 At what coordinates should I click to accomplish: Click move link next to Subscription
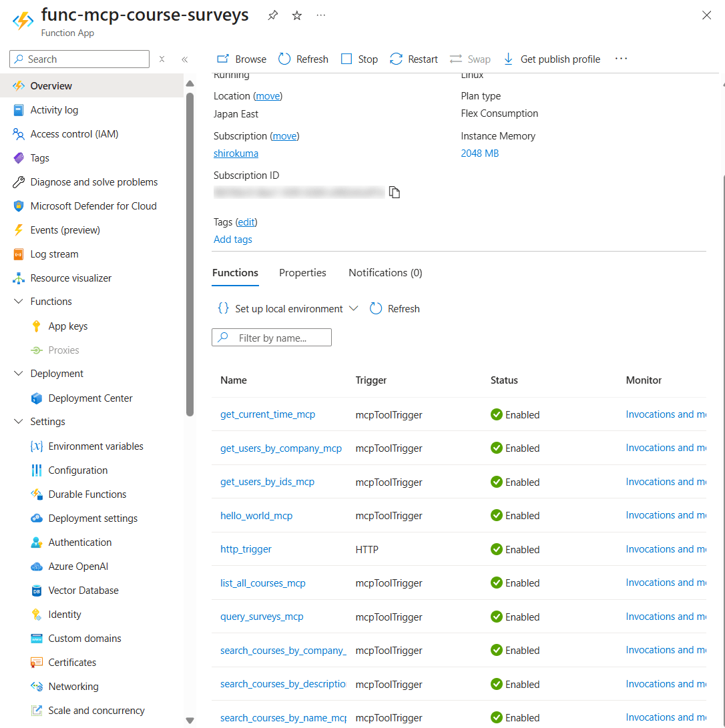(x=284, y=136)
